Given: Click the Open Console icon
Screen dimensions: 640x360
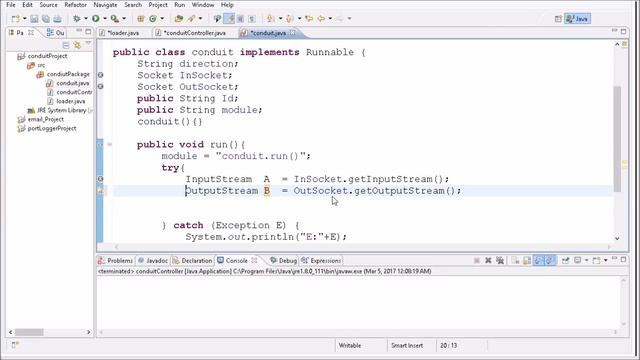Looking at the screenshot, I should pos(597,260).
